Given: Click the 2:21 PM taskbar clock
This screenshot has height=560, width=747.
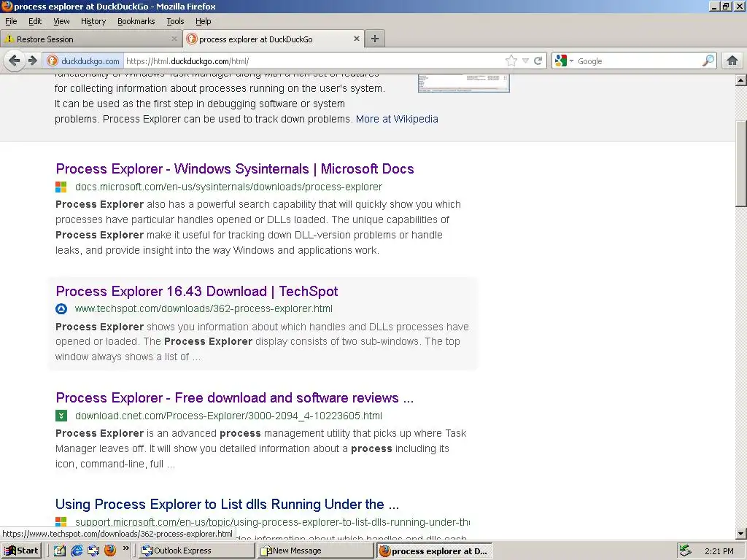Looking at the screenshot, I should [x=719, y=551].
